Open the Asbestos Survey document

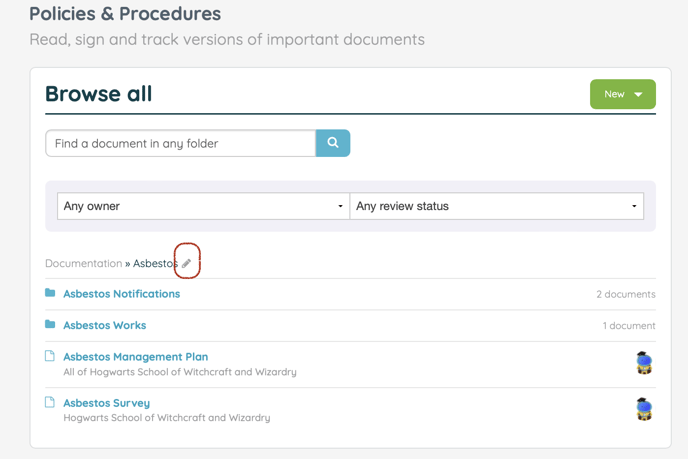(106, 403)
